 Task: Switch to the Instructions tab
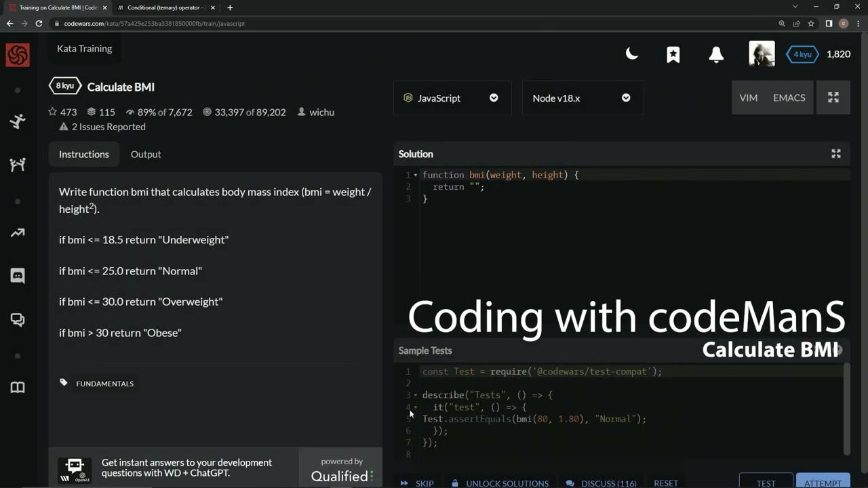tap(84, 155)
